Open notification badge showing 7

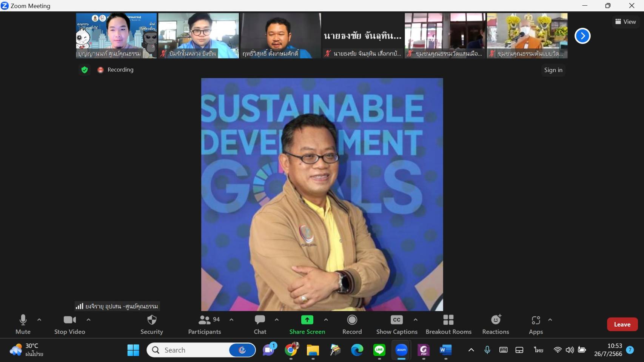click(630, 350)
